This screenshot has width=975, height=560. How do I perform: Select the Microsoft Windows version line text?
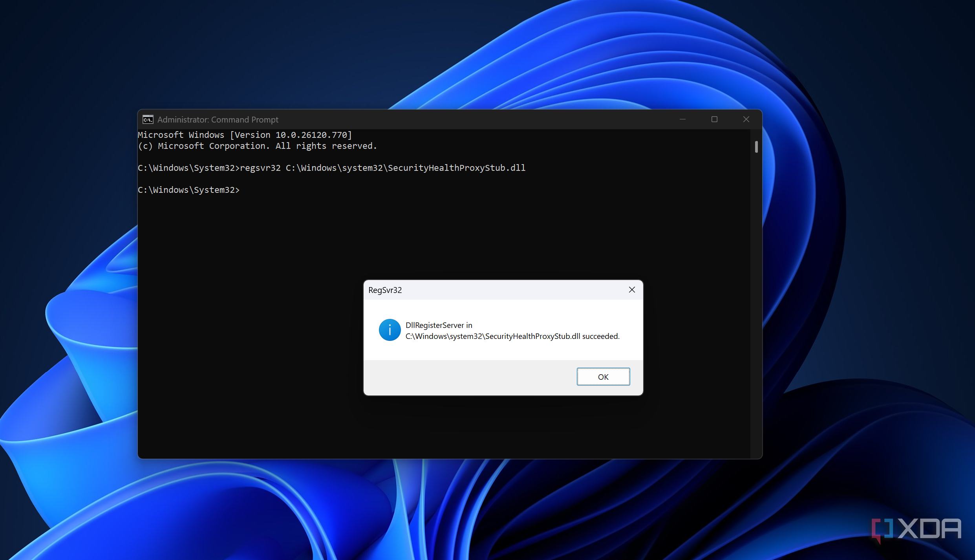coord(244,135)
